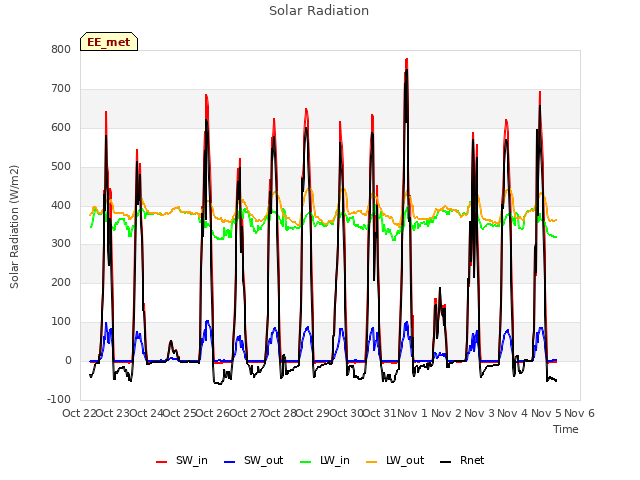Image resolution: width=640 pixels, height=480 pixels.
Task: Toggle the LW_in legend entry
Action: pyautogui.click(x=325, y=460)
